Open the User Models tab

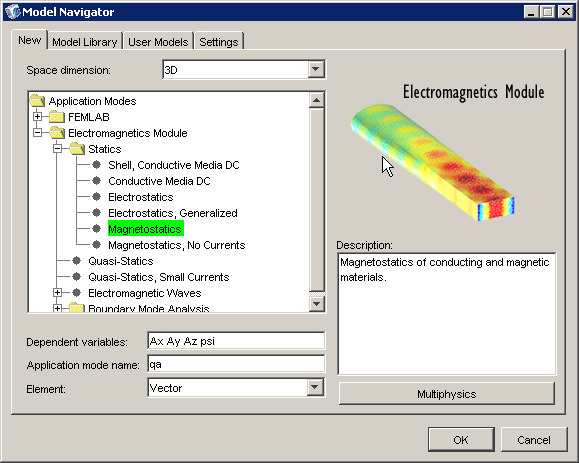pos(158,42)
